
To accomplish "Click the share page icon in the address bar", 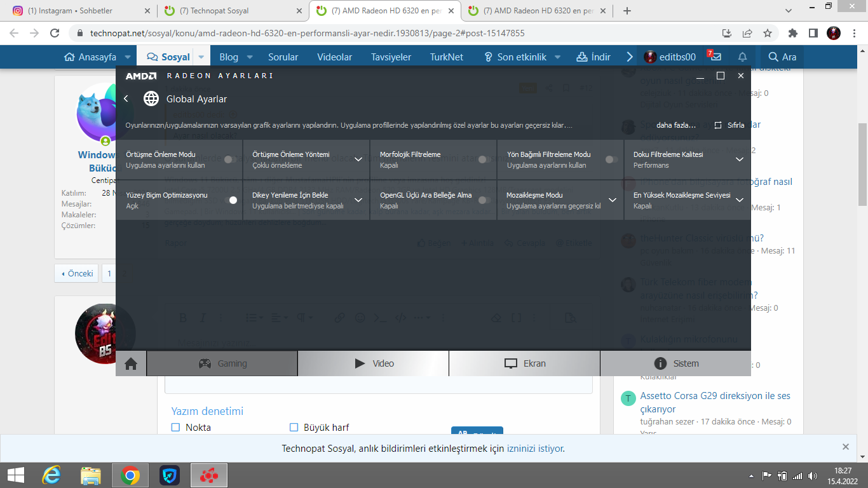I will (747, 33).
